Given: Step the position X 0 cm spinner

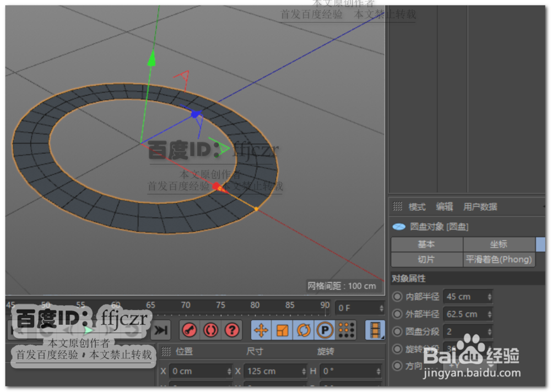Looking at the screenshot, I should (229, 371).
